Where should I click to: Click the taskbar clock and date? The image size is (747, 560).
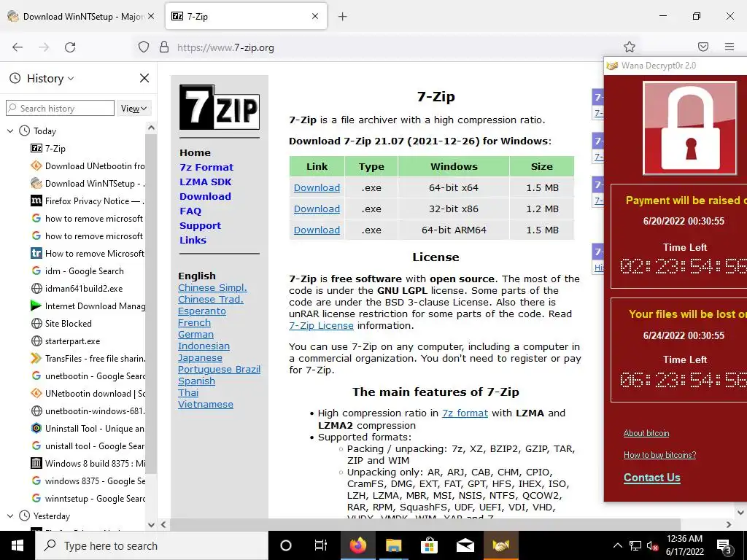coord(684,545)
